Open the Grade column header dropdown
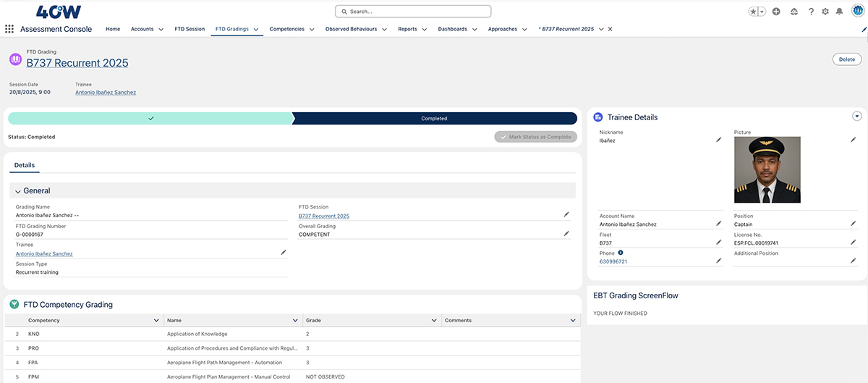 click(434, 320)
